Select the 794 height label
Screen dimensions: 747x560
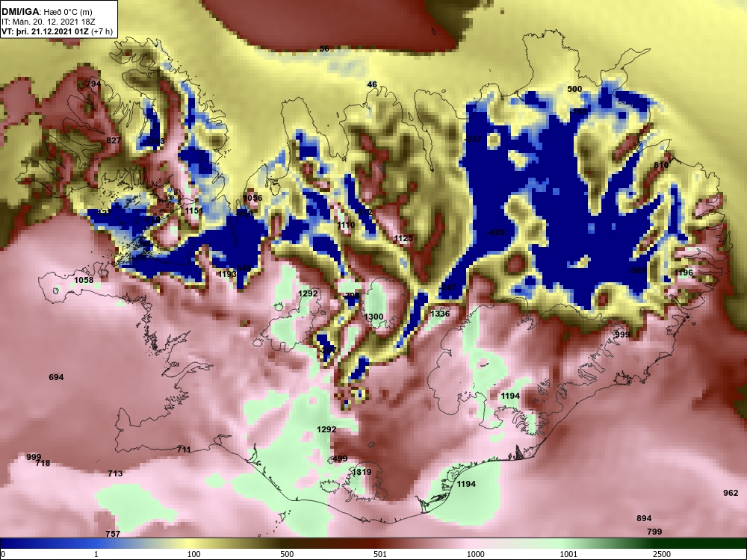point(93,84)
